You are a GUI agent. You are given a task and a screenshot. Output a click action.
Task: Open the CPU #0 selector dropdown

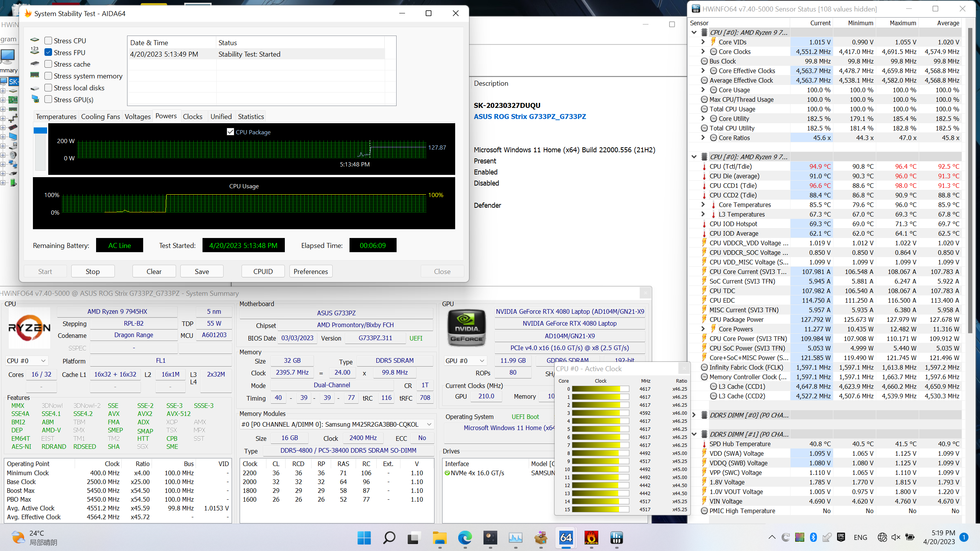coord(26,361)
